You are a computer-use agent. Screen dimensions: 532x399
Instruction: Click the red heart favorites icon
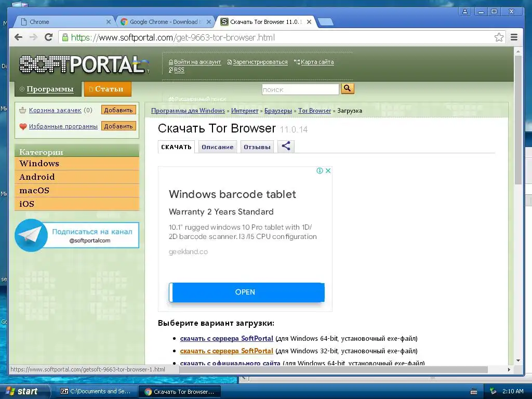point(23,127)
